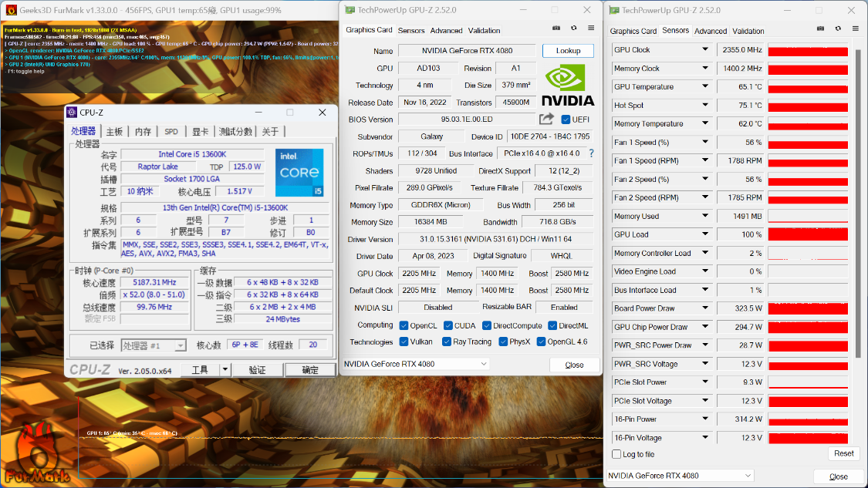Viewport: 868px width, 488px height.
Task: Open the CPU-Z tools dropdown arrow
Action: click(225, 369)
